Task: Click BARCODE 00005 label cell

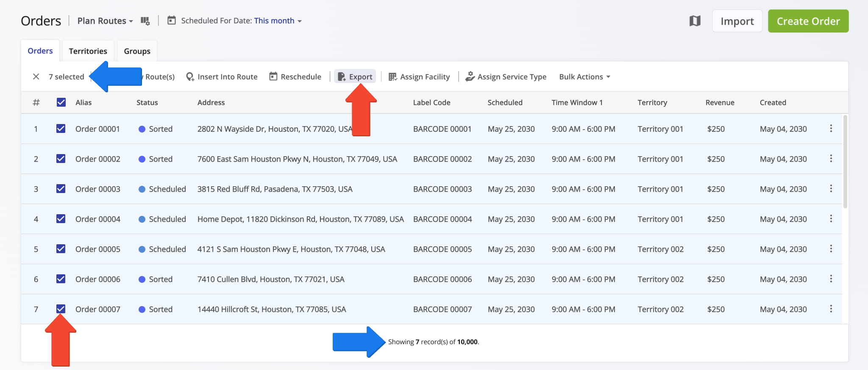Action: point(442,249)
